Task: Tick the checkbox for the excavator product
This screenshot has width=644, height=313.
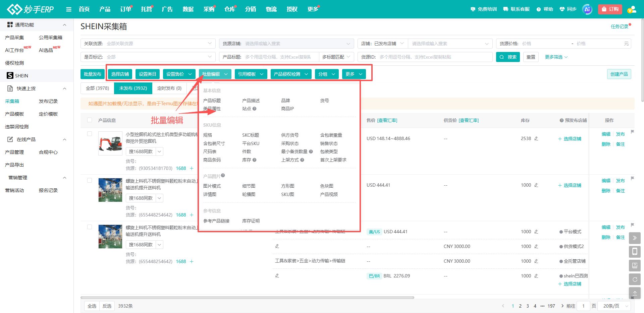Action: tap(90, 134)
